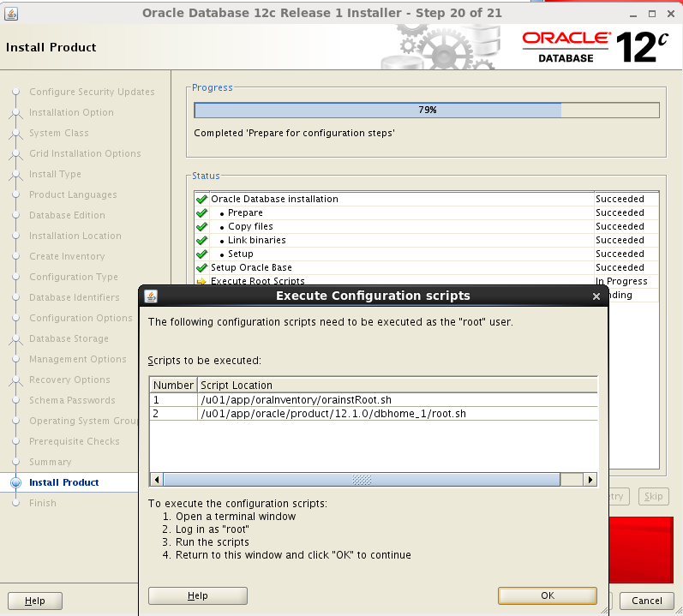Select the dbhome_1/root.sh script row
Screen dimensions: 683x616
374,414
